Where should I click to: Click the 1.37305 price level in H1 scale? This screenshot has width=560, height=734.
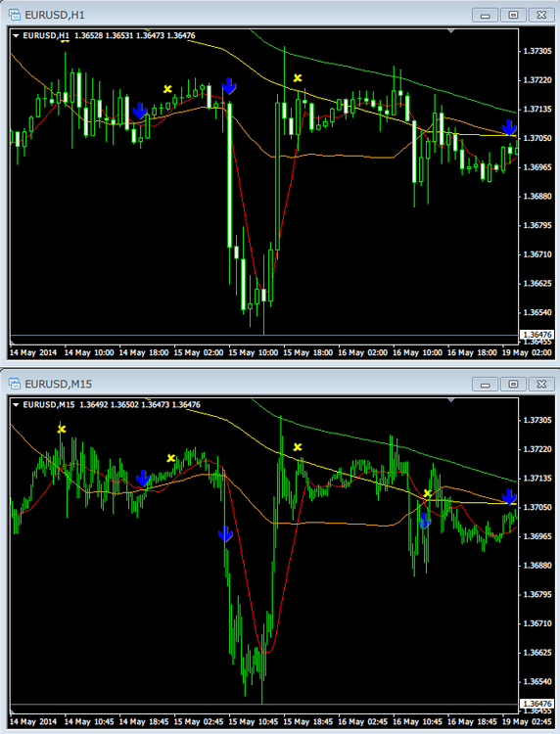coord(537,51)
